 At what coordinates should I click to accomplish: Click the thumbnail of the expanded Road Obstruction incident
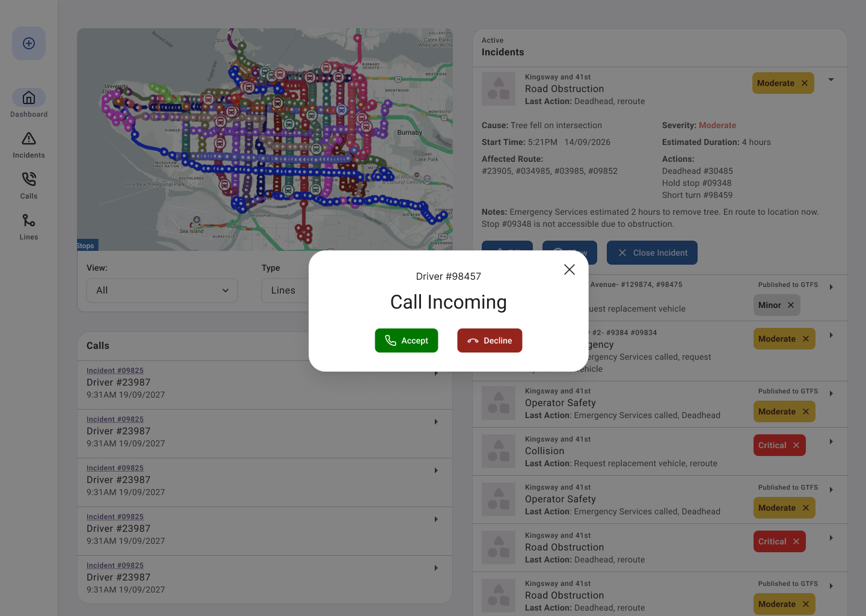(x=499, y=89)
